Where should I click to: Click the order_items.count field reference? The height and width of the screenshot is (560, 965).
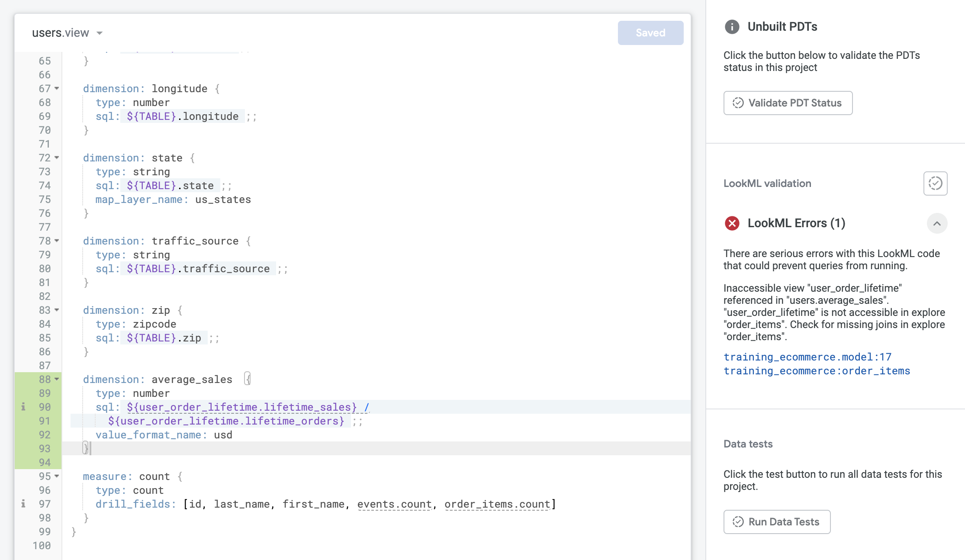pos(497,504)
